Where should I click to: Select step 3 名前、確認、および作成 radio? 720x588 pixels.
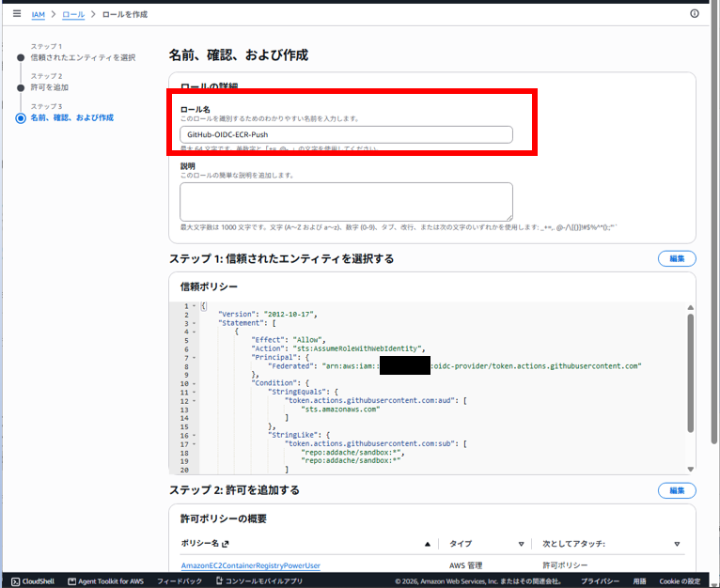tap(21, 118)
